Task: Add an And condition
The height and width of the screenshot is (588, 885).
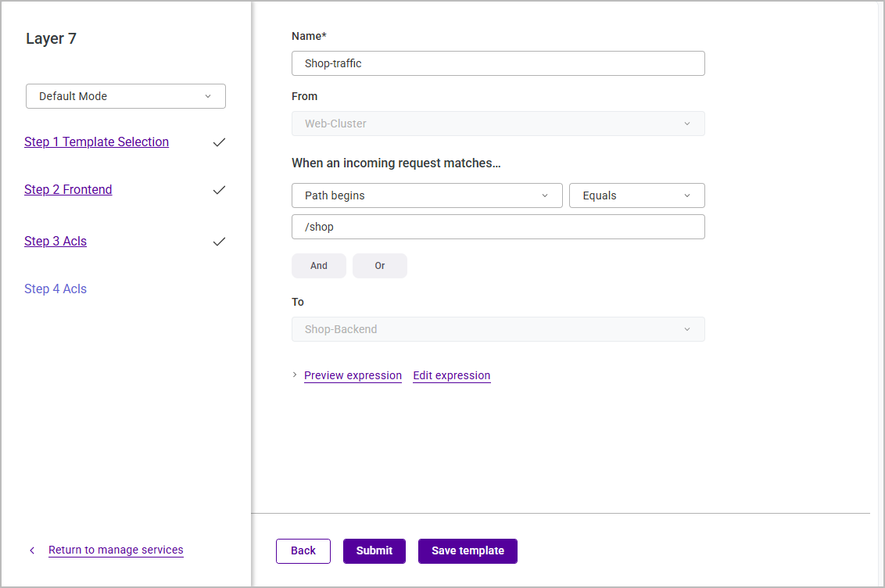Action: click(319, 266)
